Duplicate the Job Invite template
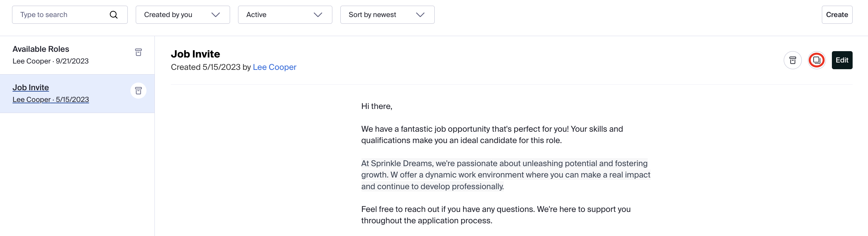The width and height of the screenshot is (868, 236). [817, 60]
